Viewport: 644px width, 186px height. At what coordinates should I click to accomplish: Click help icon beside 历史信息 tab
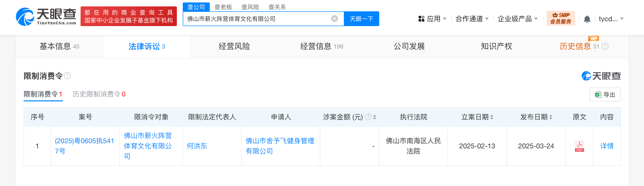pos(605,46)
